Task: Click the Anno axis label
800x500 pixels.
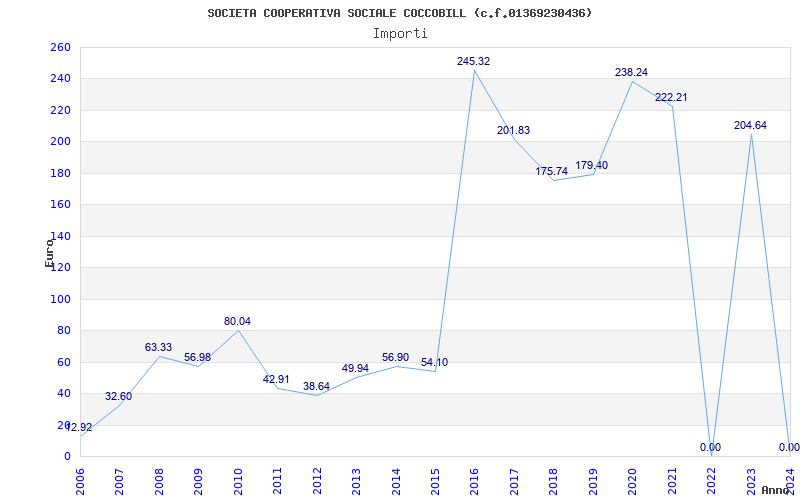Action: [x=775, y=490]
